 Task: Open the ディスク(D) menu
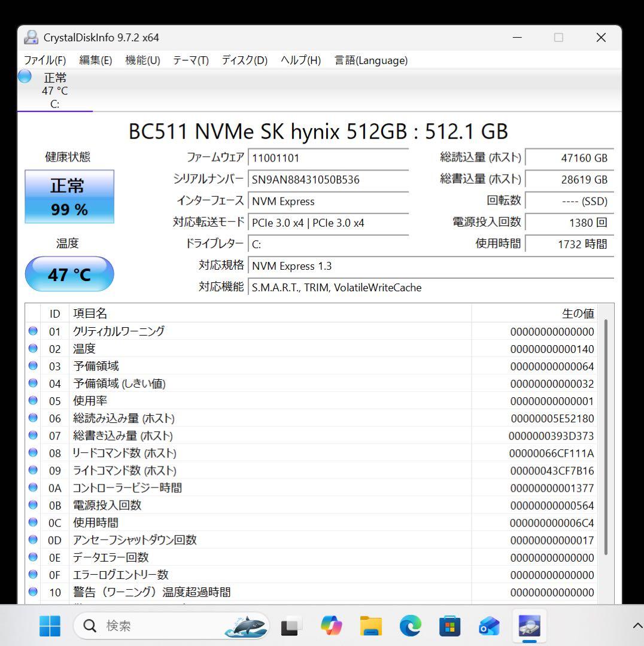tap(244, 60)
